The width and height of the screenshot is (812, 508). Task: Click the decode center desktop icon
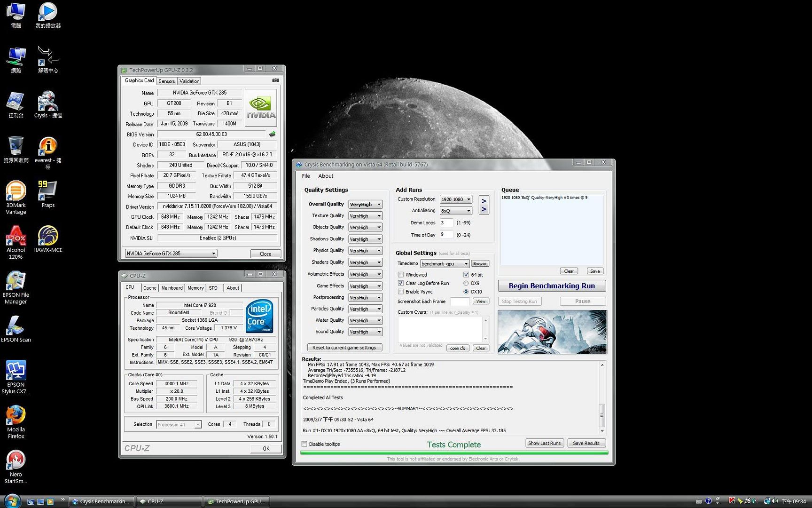[47, 60]
